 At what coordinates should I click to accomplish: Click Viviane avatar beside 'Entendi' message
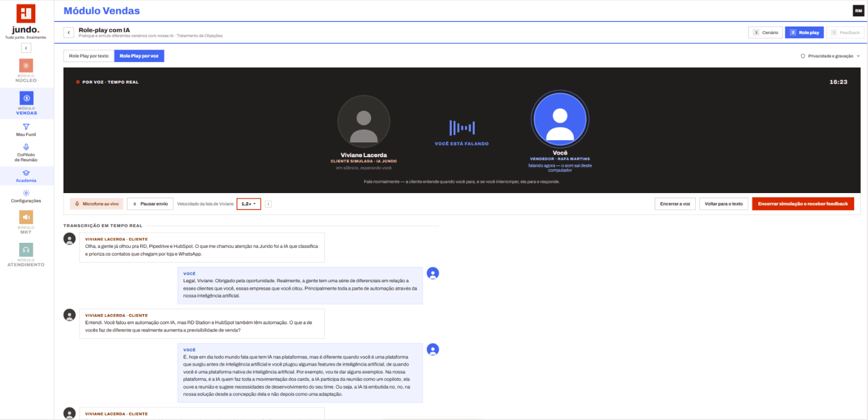tap(70, 315)
